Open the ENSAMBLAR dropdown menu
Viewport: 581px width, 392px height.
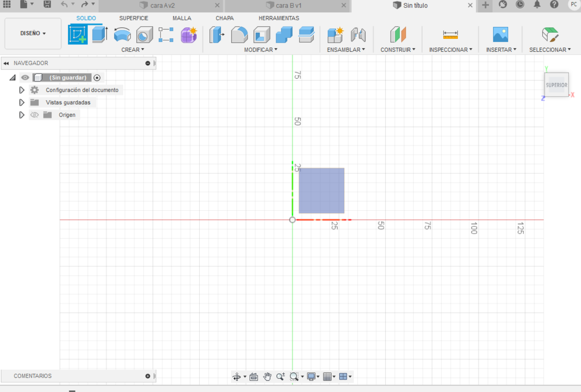346,50
